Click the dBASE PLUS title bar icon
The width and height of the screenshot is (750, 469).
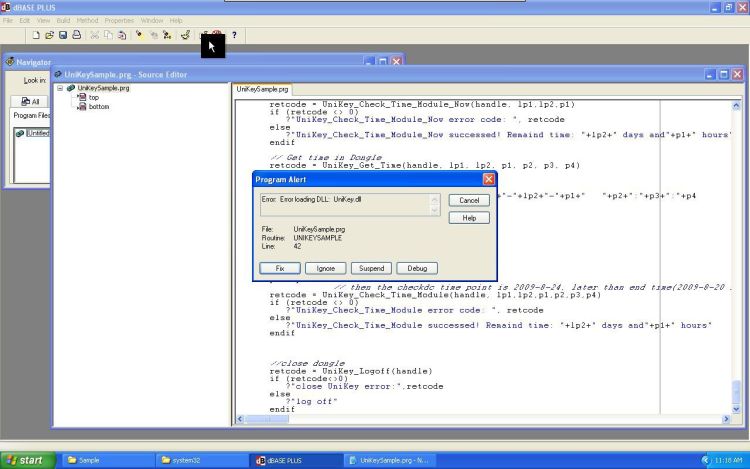click(6, 7)
